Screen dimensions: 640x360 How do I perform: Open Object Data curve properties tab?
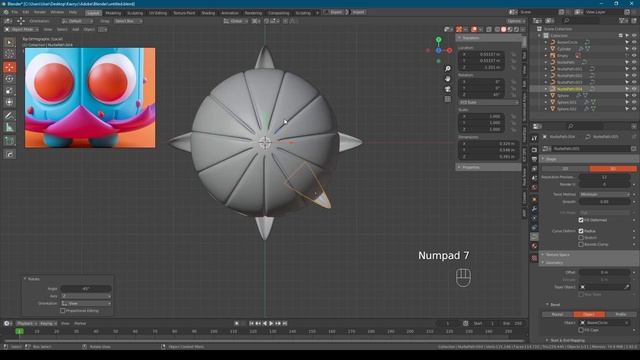[x=534, y=237]
